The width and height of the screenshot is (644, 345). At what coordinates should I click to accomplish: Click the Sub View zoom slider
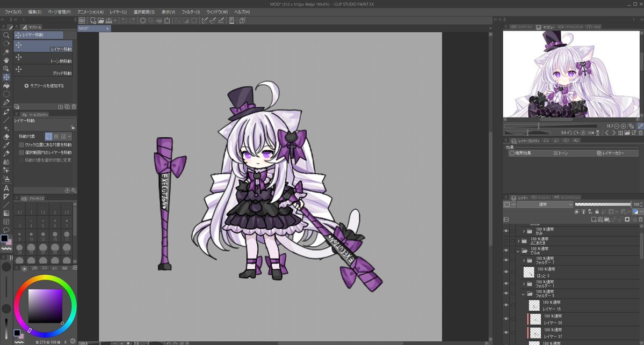pyautogui.click(x=551, y=126)
